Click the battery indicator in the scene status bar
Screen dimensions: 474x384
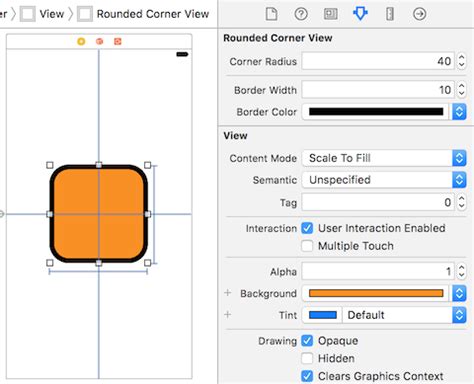(182, 54)
